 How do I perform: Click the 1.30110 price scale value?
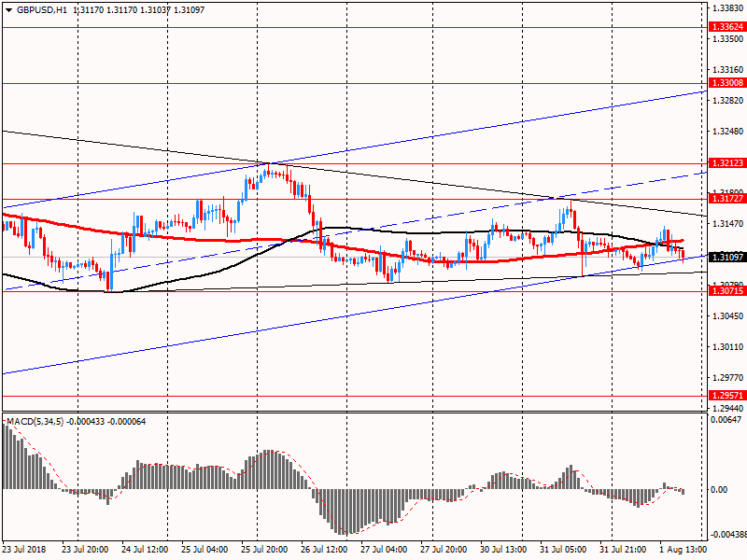pos(728,347)
